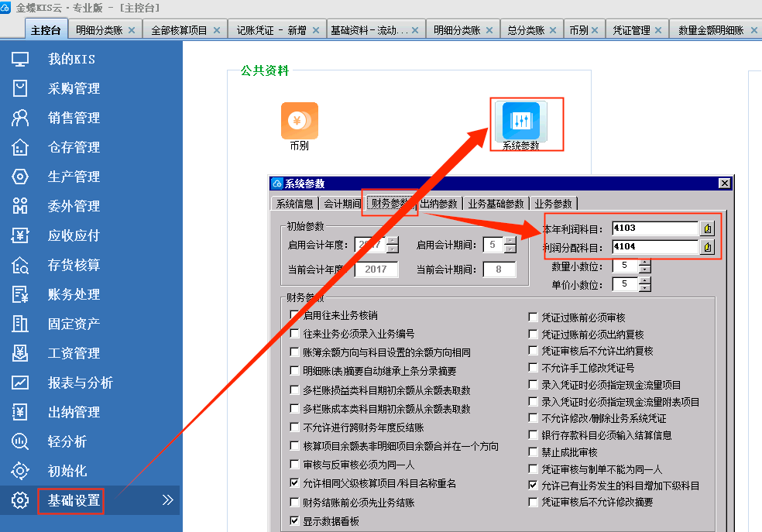Toggle 财务结账前必须先业务结账 checkbox

point(294,502)
